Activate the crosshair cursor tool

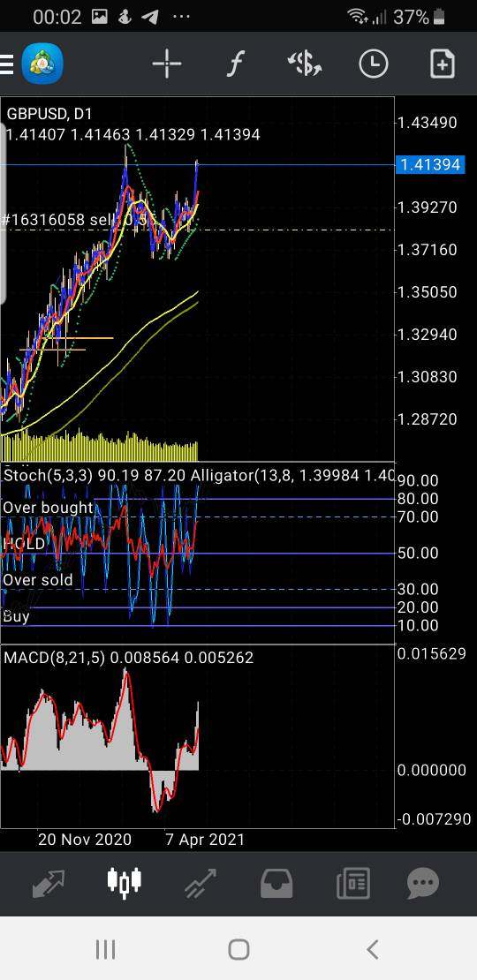(x=167, y=64)
